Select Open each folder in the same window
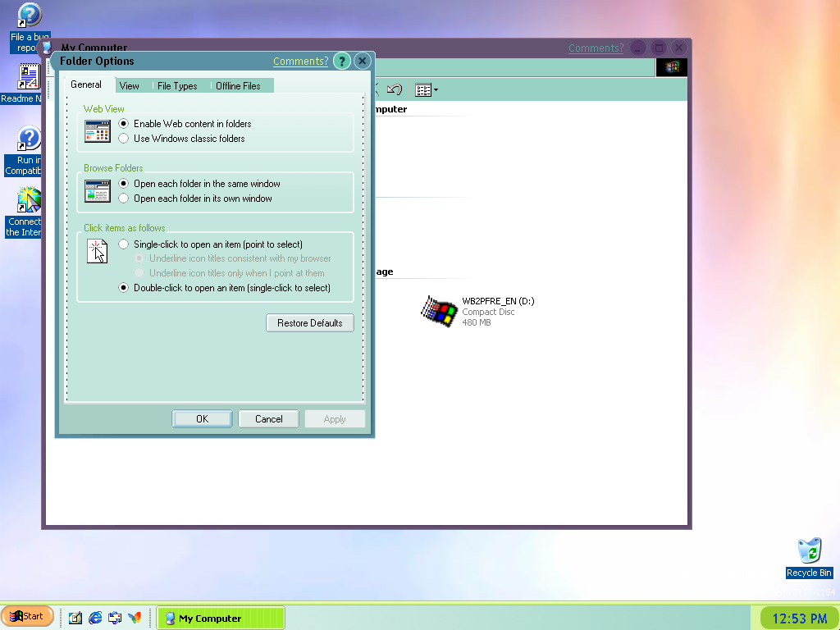Screen dimensions: 840x630 123,184
